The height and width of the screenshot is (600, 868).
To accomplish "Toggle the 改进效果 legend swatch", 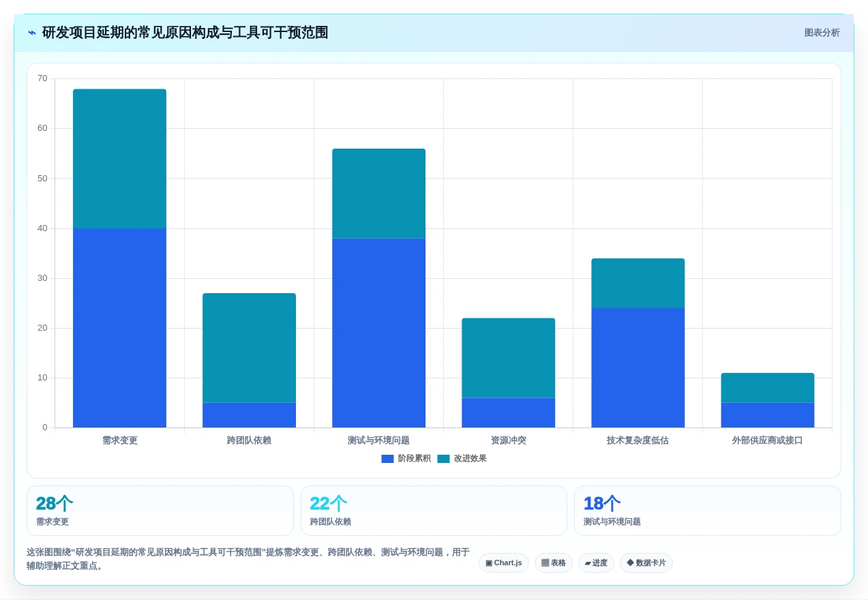I will (x=443, y=459).
